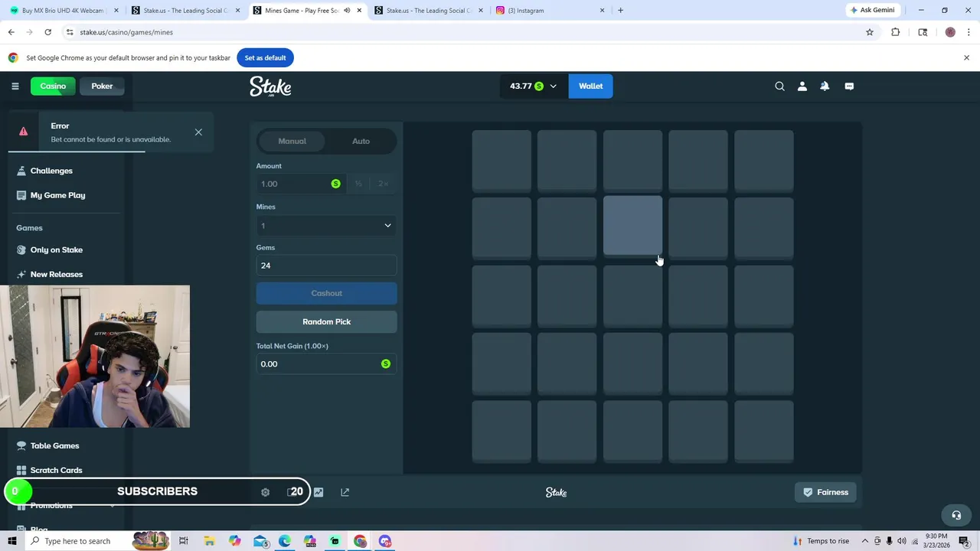Switch to first Stake.us tab
Image resolution: width=980 pixels, height=551 pixels.
point(185,10)
